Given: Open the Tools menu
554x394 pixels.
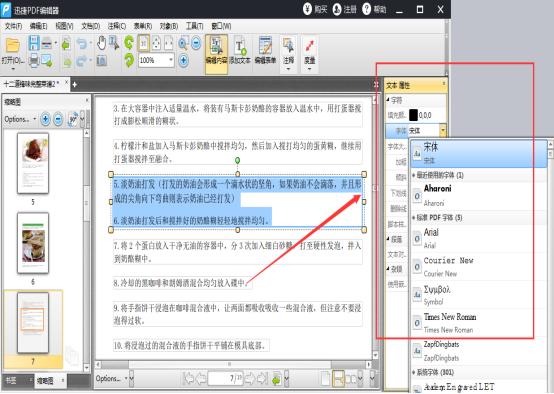Looking at the screenshot, I should point(194,26).
